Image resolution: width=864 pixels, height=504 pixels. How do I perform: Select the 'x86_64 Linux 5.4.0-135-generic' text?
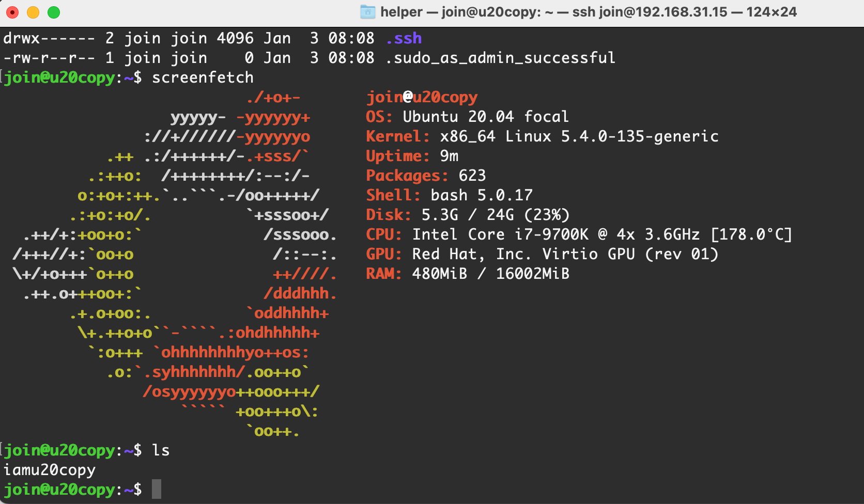tap(579, 136)
